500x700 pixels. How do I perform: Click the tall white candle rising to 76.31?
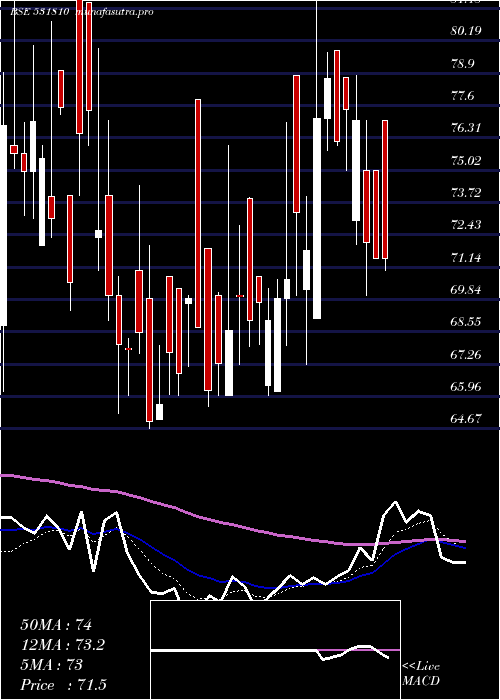click(317, 218)
